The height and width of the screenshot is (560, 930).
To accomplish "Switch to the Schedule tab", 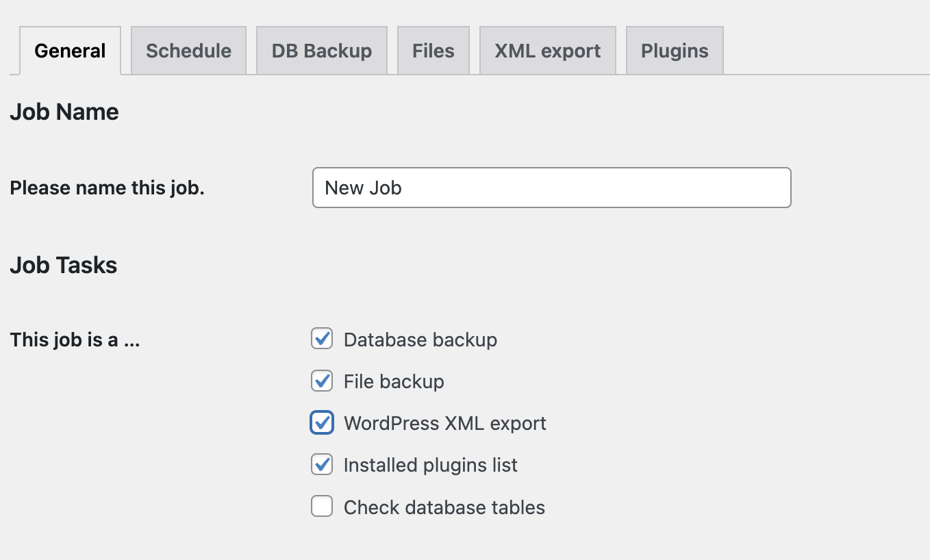I will click(188, 50).
